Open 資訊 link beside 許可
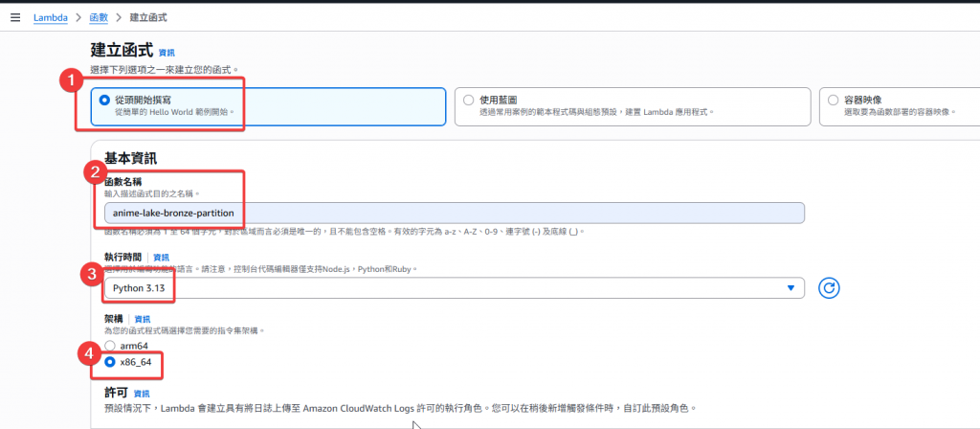Viewport: 980px width, 429px height. 142,394
